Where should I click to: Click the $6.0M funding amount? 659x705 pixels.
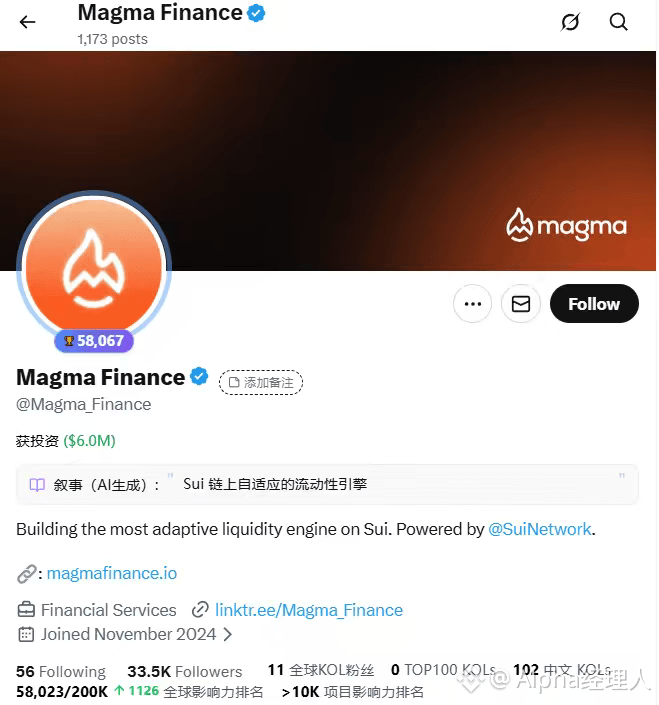pos(89,441)
